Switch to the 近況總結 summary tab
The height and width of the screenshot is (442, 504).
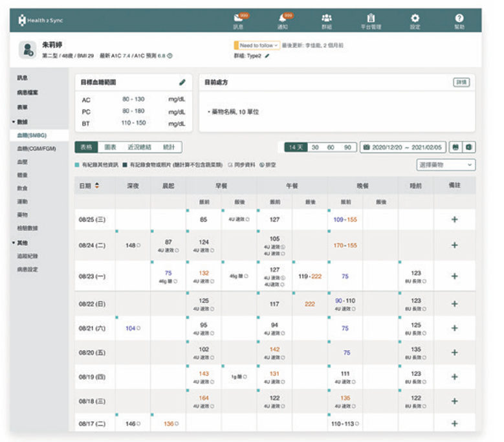click(140, 148)
